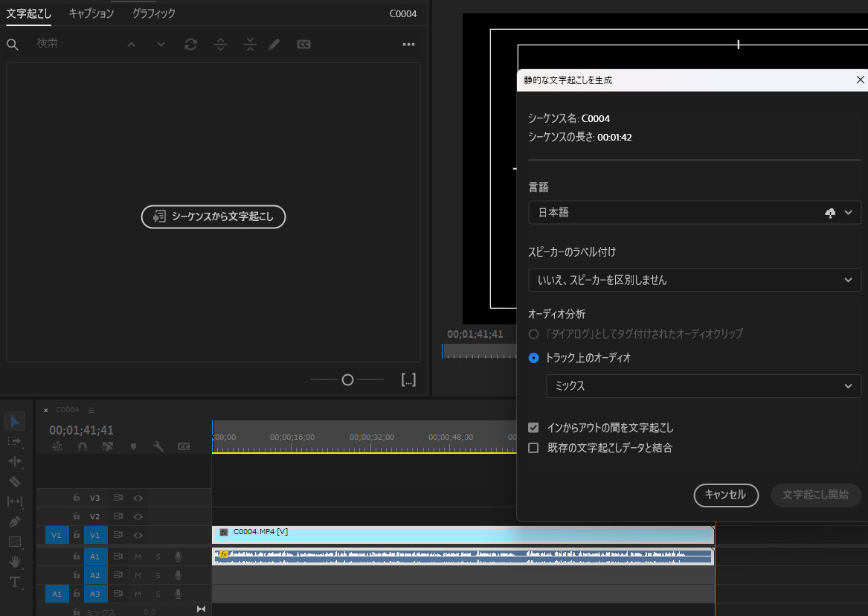
Task: Click the search magnifier in the transcript panel
Action: tap(12, 44)
